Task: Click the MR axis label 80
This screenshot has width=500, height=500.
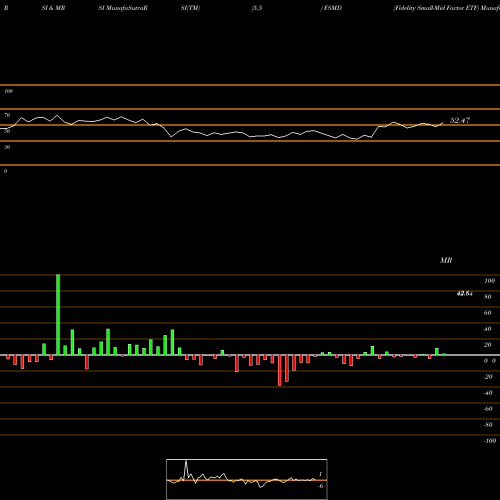Action: pos(488,297)
